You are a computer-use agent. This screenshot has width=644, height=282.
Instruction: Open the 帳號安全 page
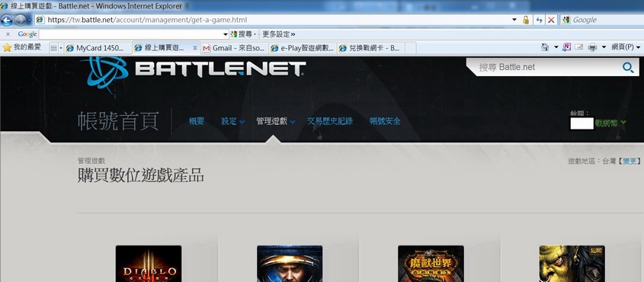[385, 121]
